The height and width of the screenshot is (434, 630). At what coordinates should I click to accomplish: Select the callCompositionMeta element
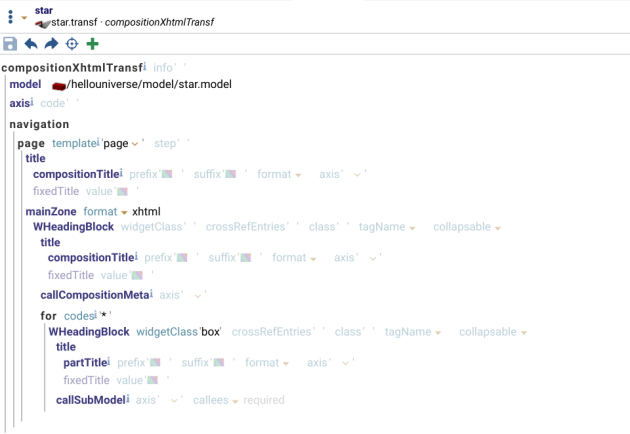pos(95,295)
